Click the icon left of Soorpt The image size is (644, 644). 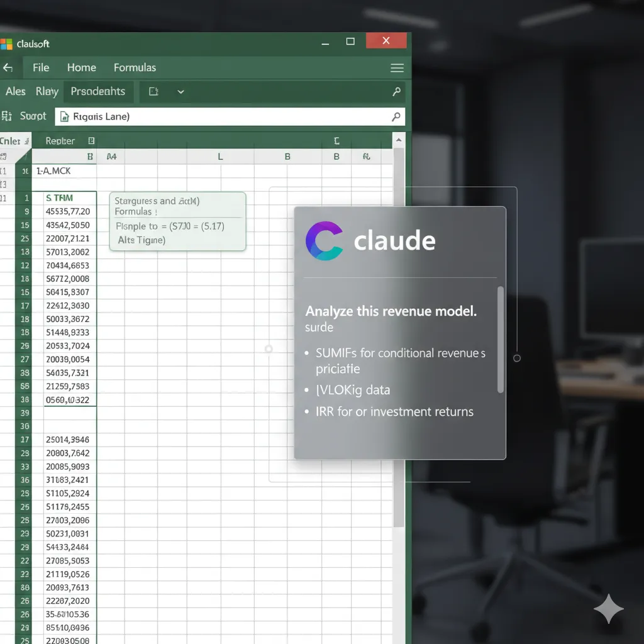click(x=7, y=116)
